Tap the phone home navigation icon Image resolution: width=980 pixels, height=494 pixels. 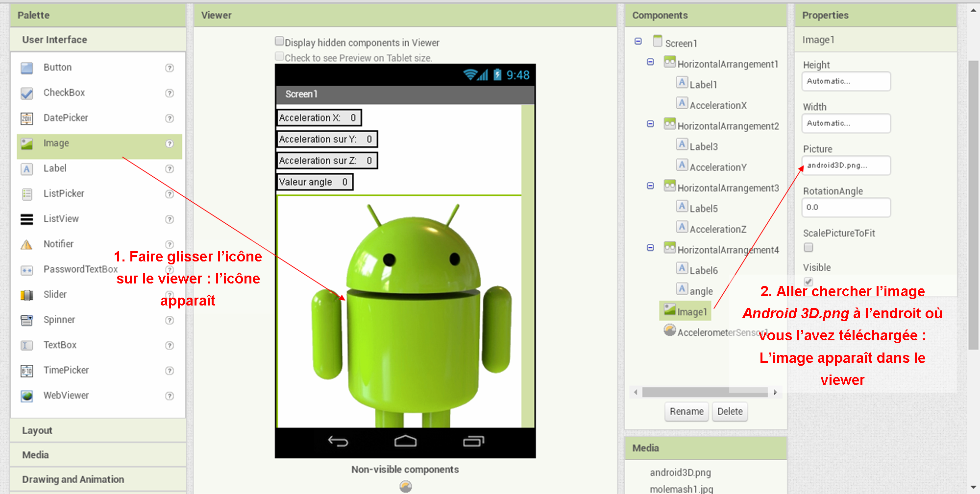pyautogui.click(x=405, y=441)
